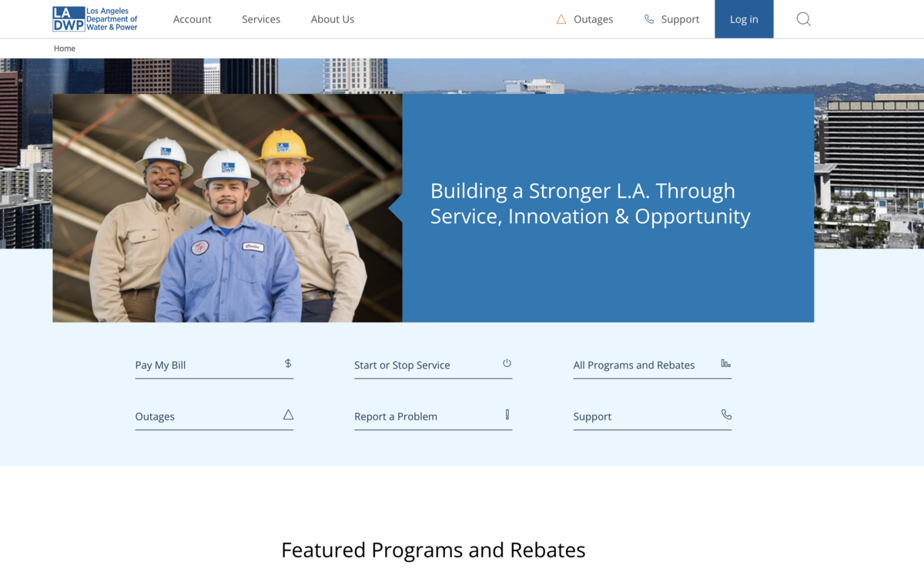
Task: Expand the Account navigation menu
Action: click(x=192, y=19)
